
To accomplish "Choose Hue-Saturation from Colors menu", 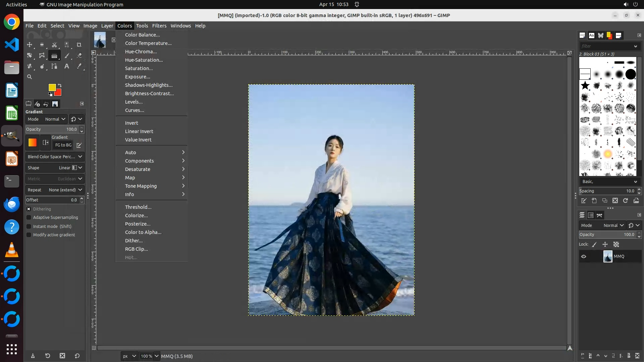I will (x=144, y=60).
